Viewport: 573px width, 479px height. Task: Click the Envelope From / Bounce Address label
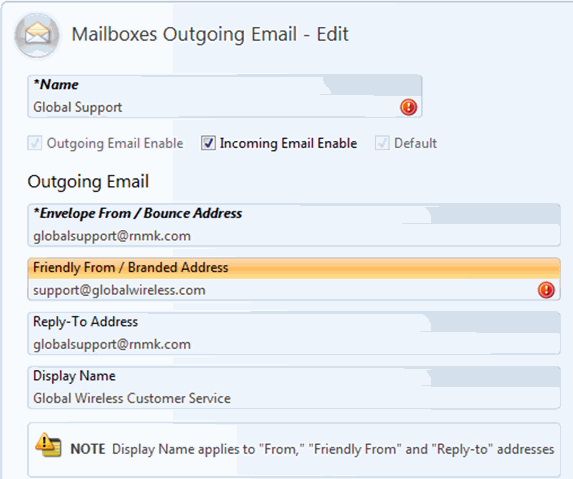pos(137,213)
